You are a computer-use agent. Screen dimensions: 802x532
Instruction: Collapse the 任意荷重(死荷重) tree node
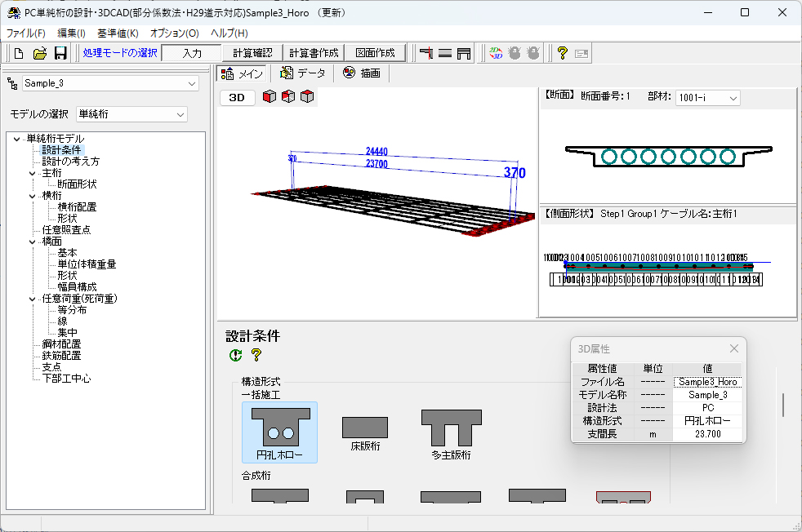[x=32, y=299]
